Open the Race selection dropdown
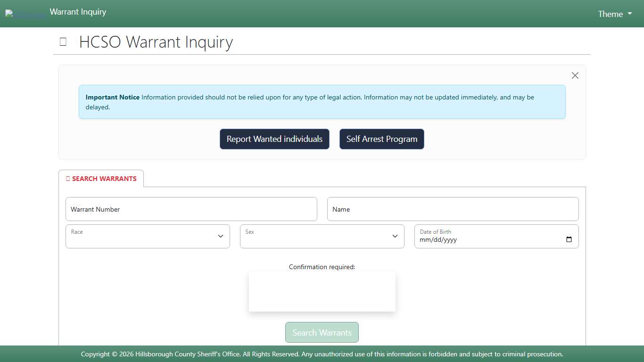 (x=148, y=236)
